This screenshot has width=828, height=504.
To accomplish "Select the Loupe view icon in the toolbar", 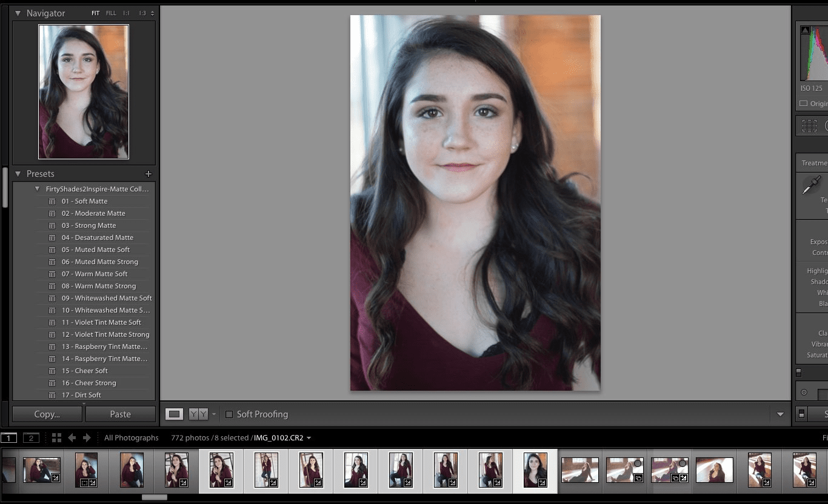I will tap(175, 414).
